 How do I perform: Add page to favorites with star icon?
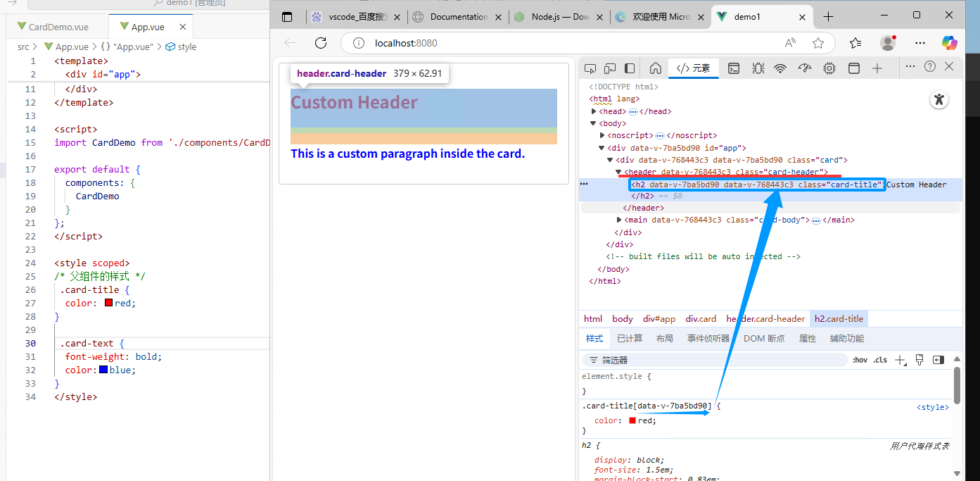[818, 43]
